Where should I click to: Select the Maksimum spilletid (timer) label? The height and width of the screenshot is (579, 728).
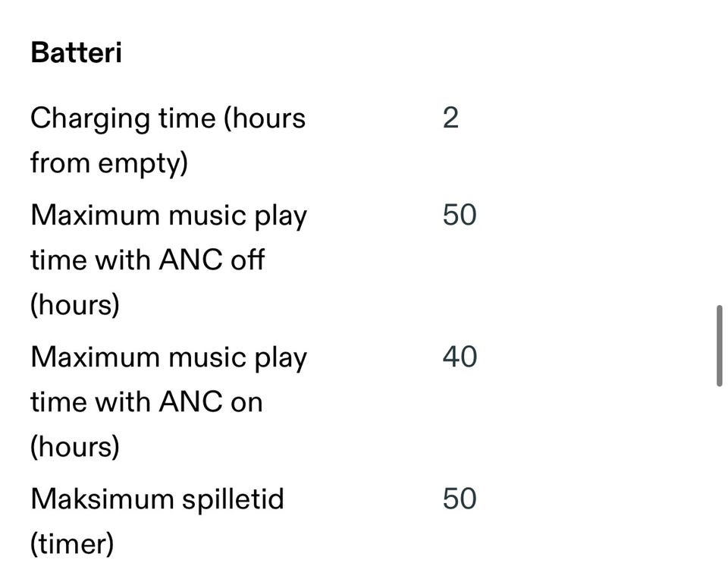[x=157, y=521]
